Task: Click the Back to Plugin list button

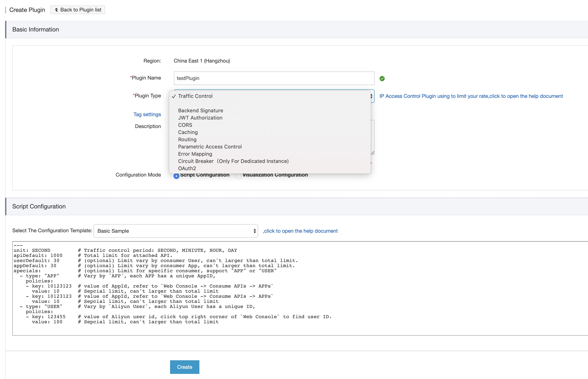Action: [77, 10]
